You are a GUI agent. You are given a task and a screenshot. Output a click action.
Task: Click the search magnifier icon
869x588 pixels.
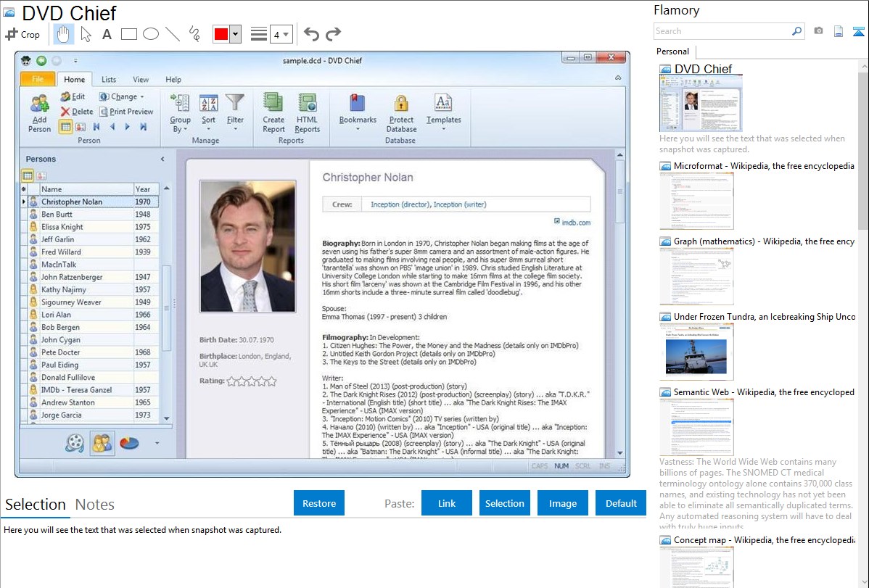tap(797, 31)
